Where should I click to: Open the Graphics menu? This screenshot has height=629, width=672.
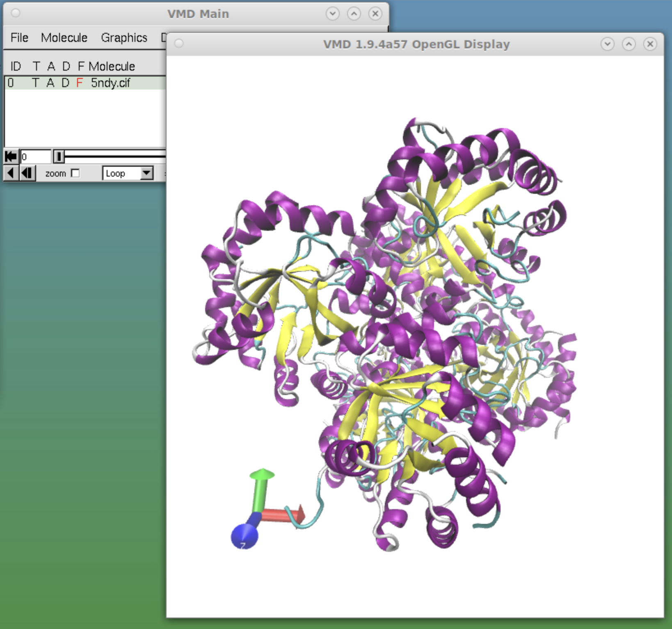(x=124, y=37)
